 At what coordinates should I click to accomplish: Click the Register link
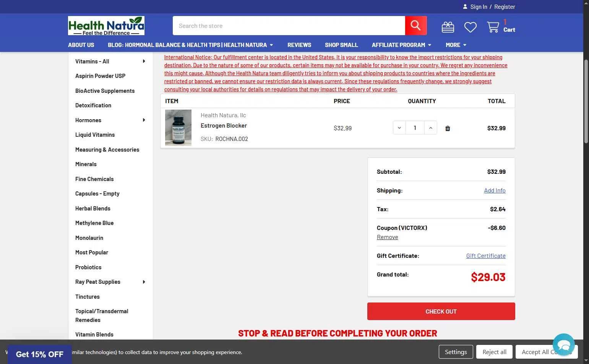[x=505, y=6]
